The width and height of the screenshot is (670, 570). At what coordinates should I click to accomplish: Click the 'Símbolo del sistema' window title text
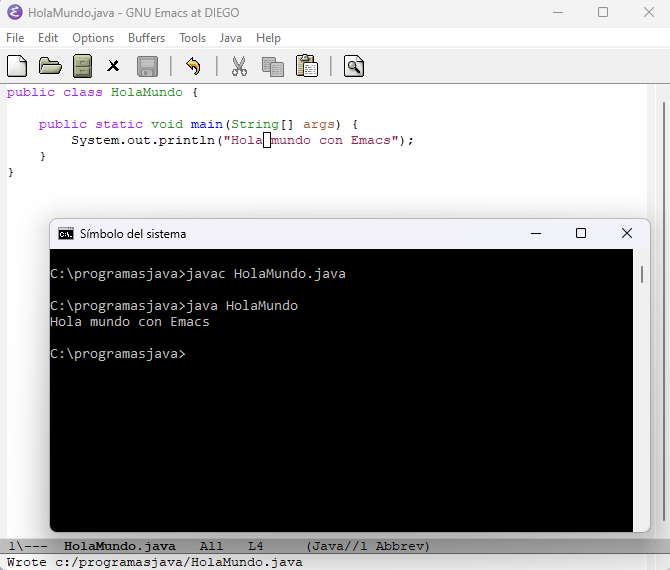pyautogui.click(x=133, y=234)
